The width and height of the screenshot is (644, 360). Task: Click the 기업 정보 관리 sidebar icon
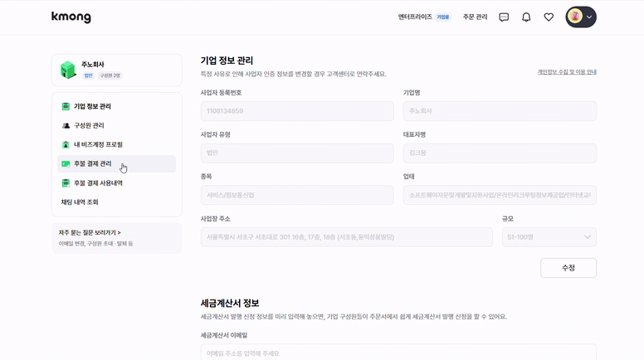pos(66,106)
